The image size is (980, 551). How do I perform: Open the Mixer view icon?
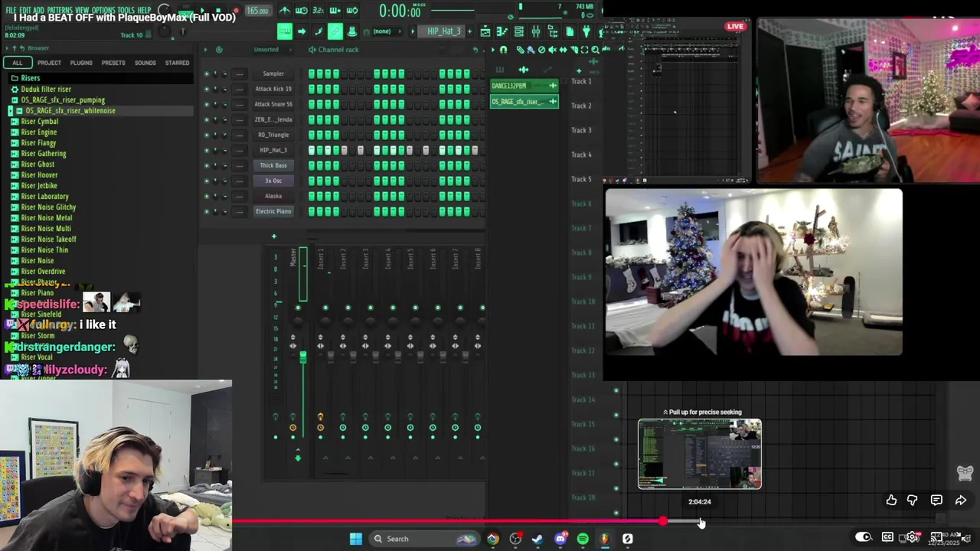click(x=536, y=31)
